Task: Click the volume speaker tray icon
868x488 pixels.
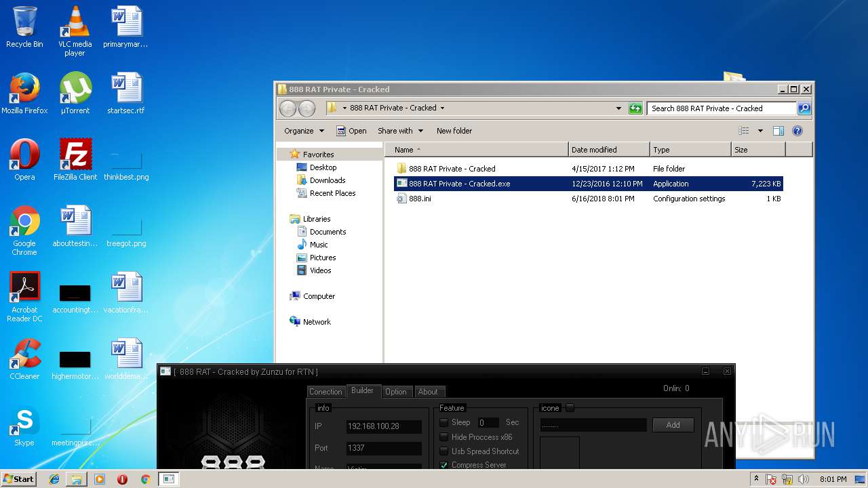Action: 804,479
